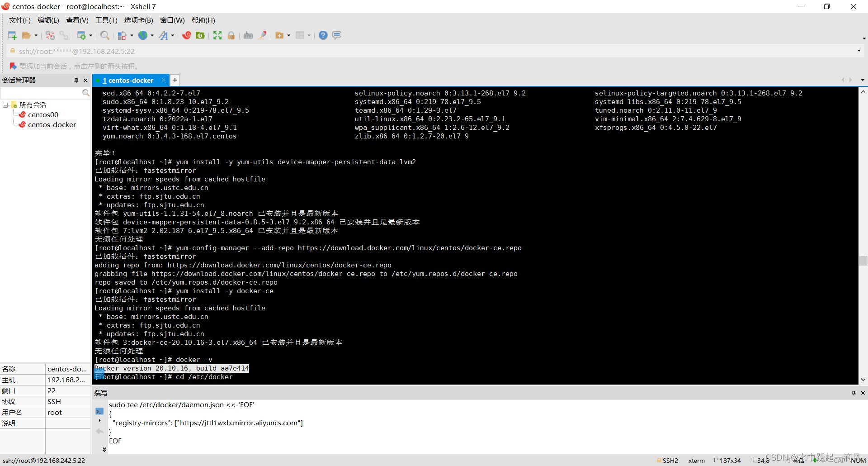
Task: Click the Encoding globe icon
Action: coord(143,35)
